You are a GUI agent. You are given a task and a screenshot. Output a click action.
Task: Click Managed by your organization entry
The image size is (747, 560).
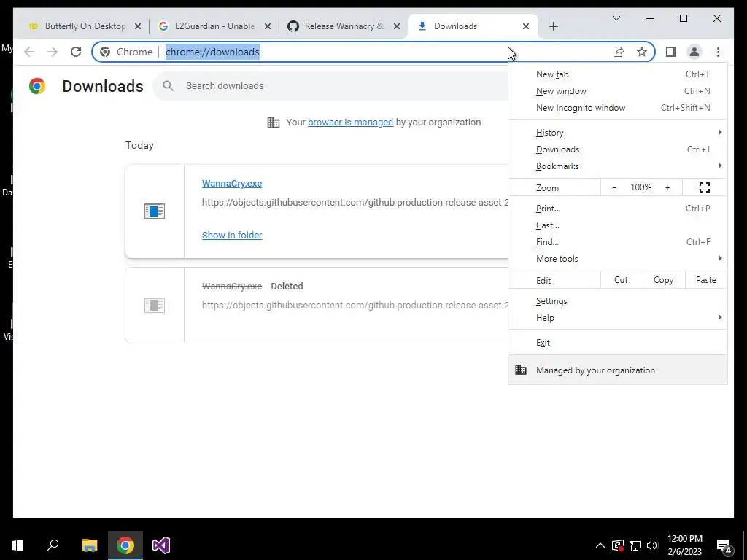coord(617,370)
